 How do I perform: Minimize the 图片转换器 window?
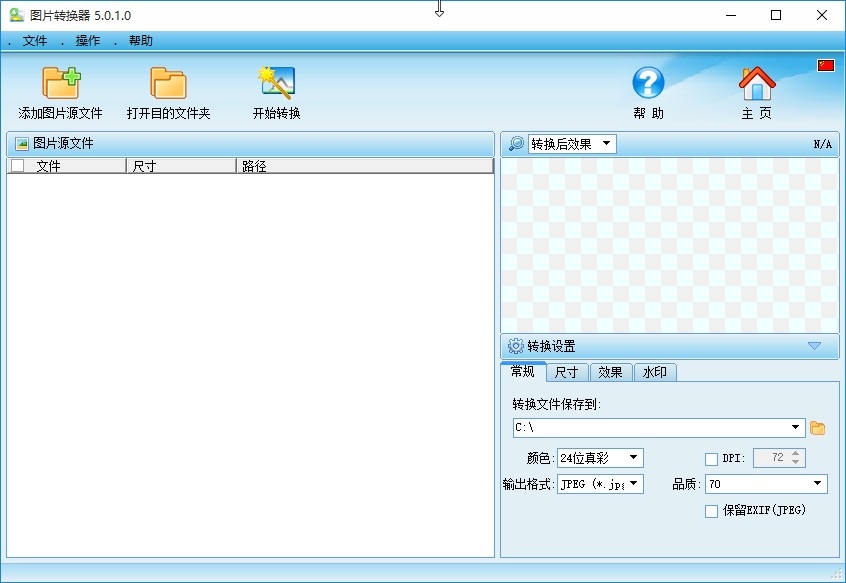(731, 15)
